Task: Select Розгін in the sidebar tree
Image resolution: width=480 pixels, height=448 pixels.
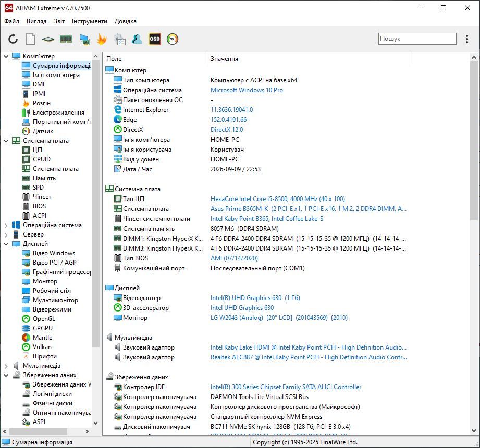Action: [x=42, y=103]
